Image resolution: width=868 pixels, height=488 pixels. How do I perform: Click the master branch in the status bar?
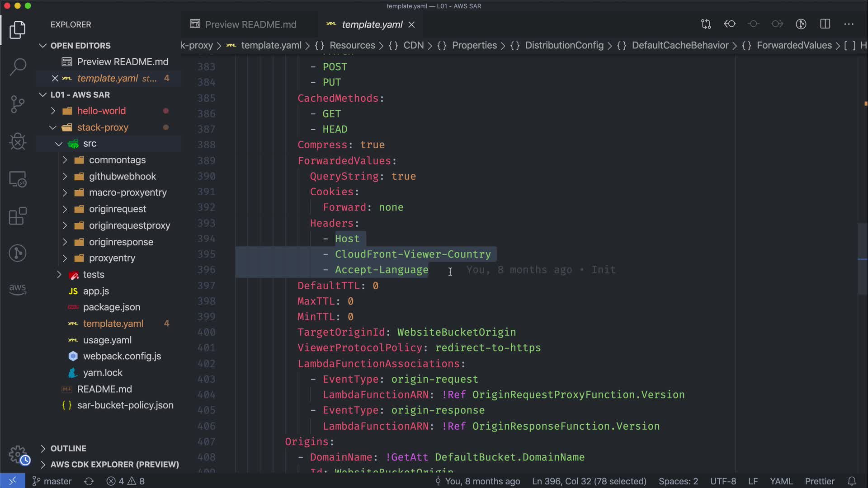pos(52,481)
